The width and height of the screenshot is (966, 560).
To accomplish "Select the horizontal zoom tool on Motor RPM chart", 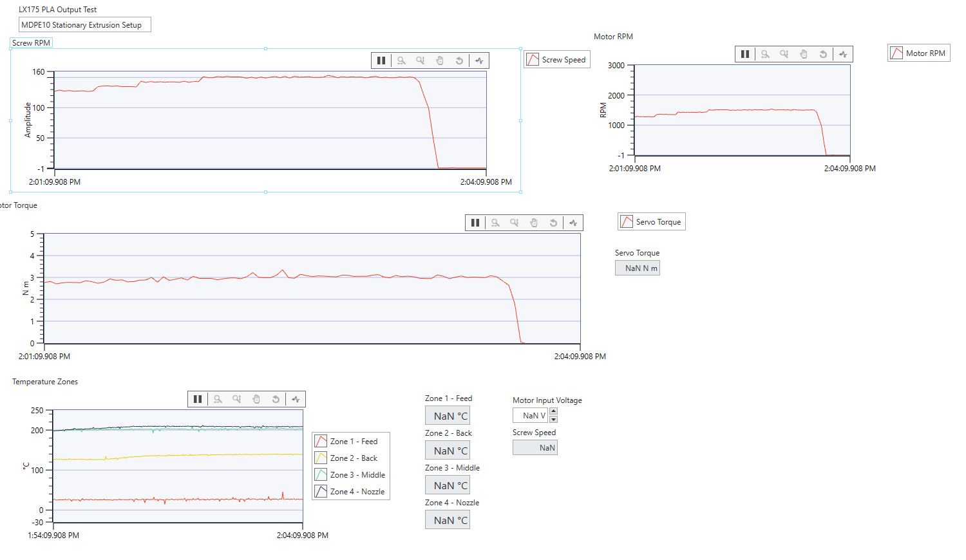I will click(764, 53).
